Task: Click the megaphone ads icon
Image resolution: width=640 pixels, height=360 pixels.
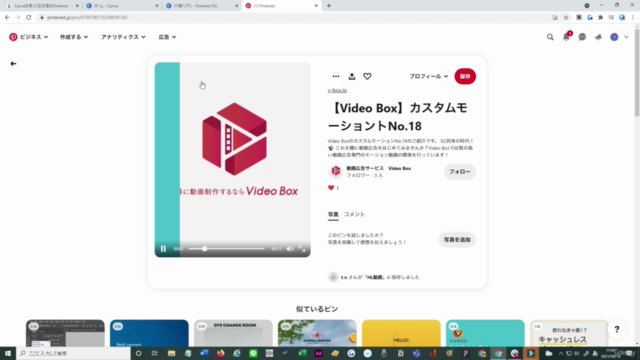Action: point(598,37)
